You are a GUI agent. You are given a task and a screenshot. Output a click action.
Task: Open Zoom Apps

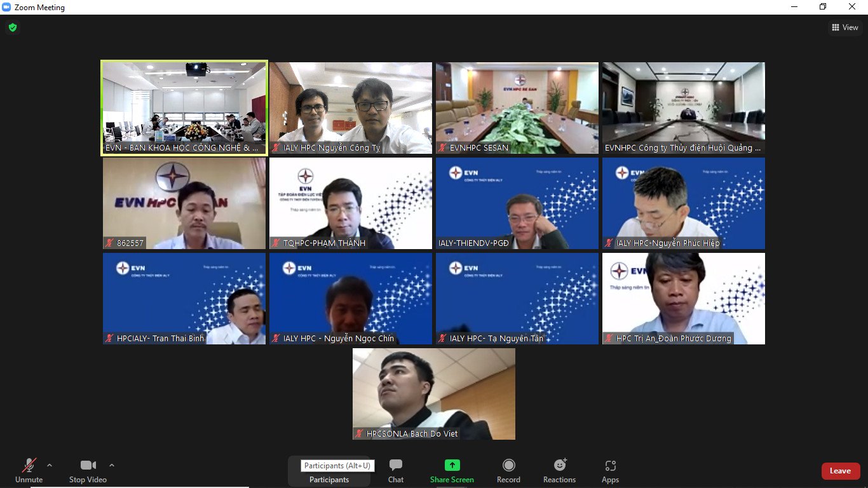click(610, 471)
